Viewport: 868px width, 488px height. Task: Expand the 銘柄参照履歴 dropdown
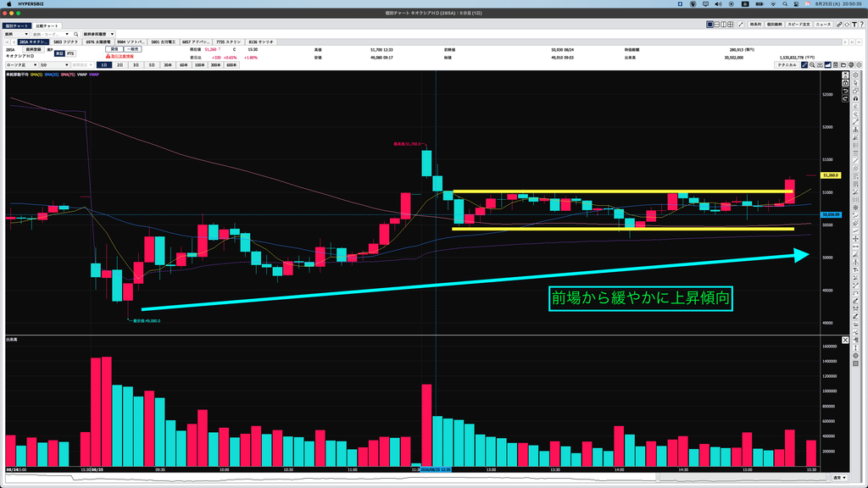pos(98,34)
